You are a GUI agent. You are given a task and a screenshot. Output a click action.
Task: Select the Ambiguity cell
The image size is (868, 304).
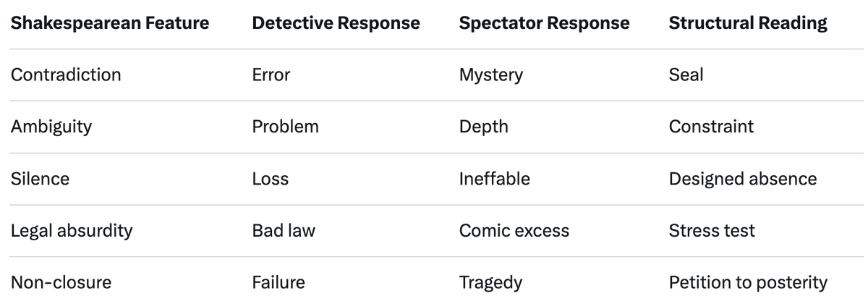point(51,127)
